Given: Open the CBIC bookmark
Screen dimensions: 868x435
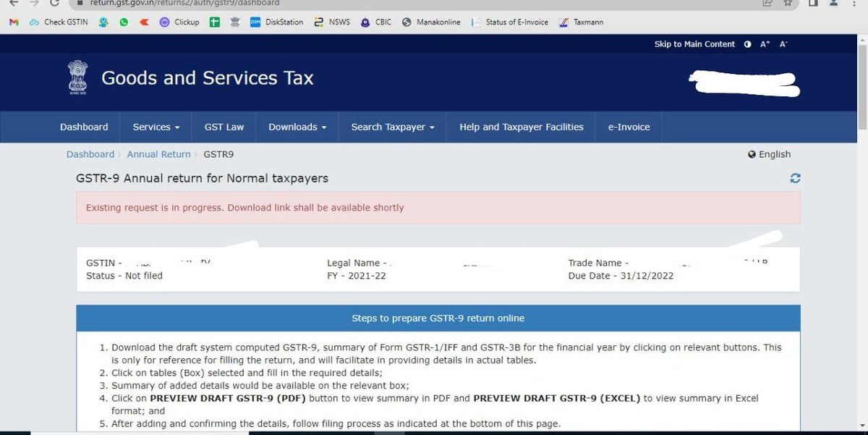Looking at the screenshot, I should (376, 22).
